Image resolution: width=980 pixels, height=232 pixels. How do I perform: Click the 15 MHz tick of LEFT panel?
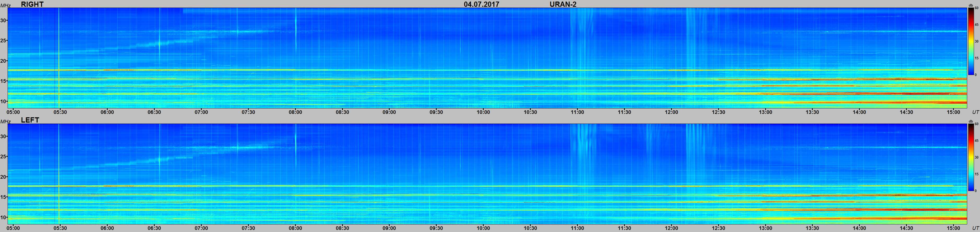point(3,197)
